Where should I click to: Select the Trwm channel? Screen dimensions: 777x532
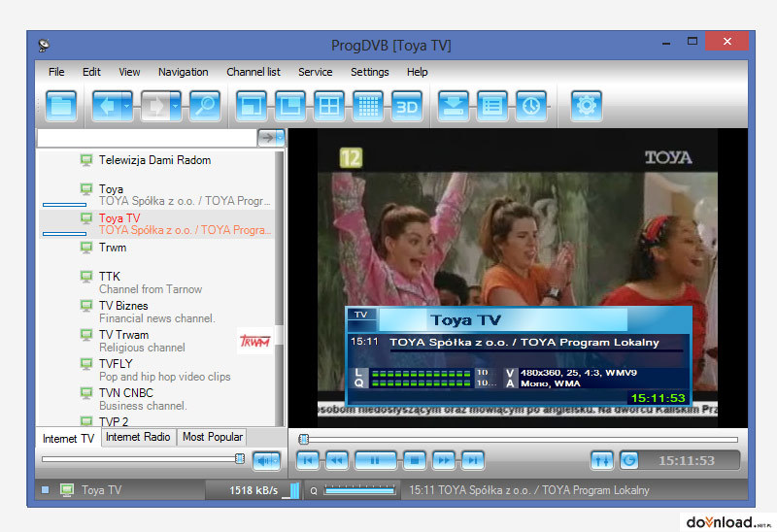coord(156,253)
